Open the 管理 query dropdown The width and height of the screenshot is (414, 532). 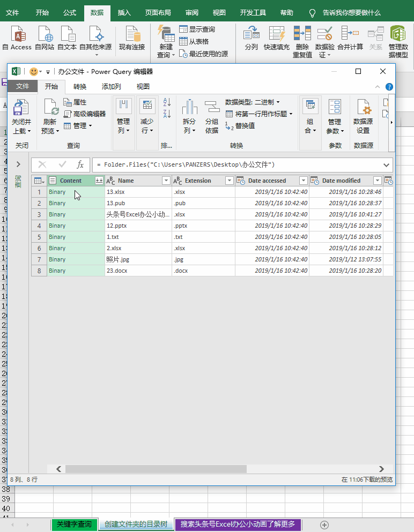coord(78,126)
